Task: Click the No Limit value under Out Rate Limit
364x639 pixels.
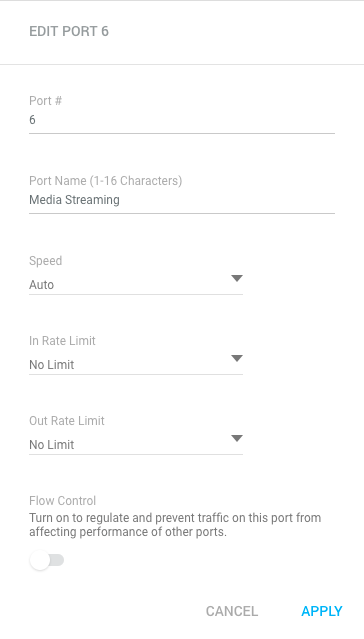Action: 52,444
